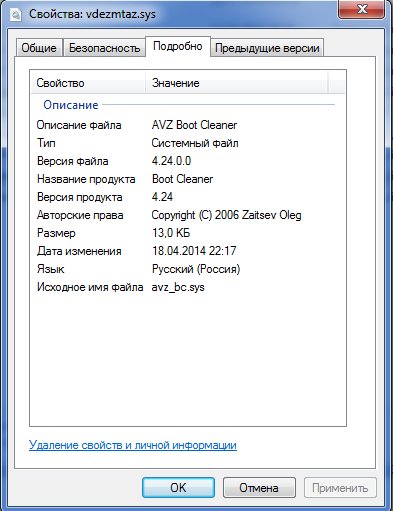Open the Предыдущие версии tab
Image resolution: width=393 pixels, height=511 pixels.
pyautogui.click(x=267, y=48)
